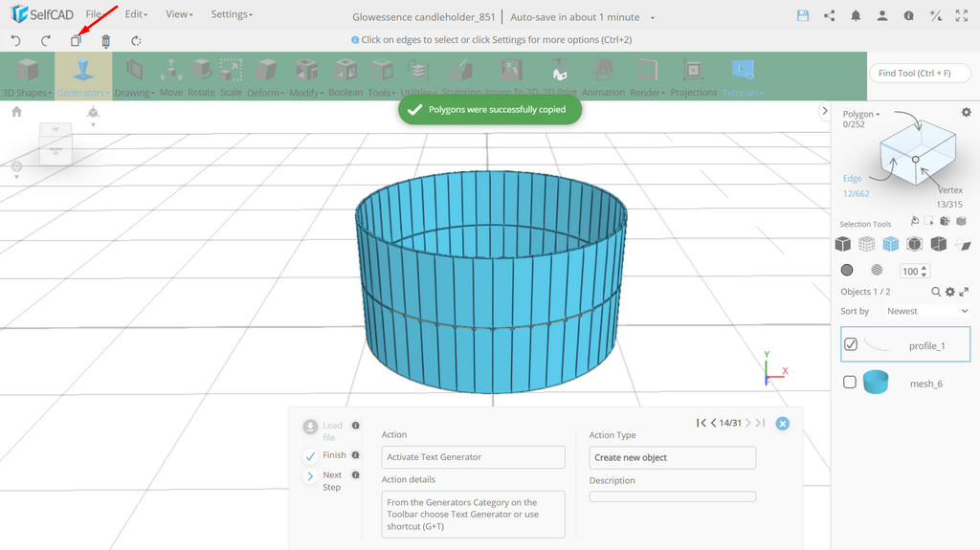Go to previous tutorial step arrow

(713, 423)
